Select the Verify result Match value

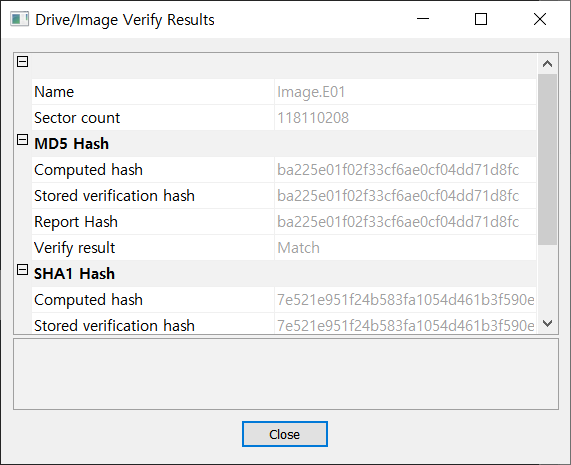tap(298, 248)
